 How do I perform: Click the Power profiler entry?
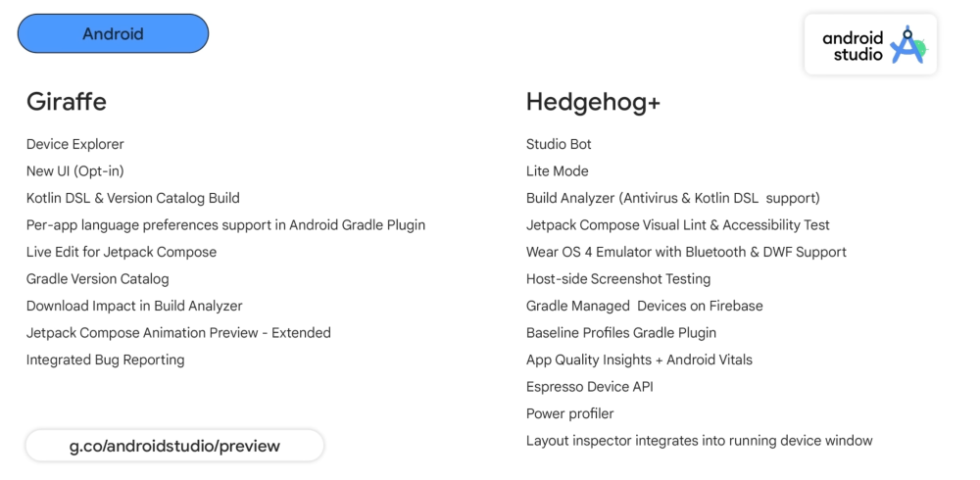click(x=570, y=413)
